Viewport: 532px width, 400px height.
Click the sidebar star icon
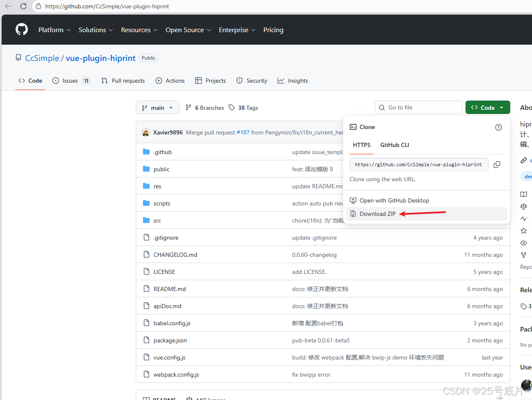click(524, 230)
